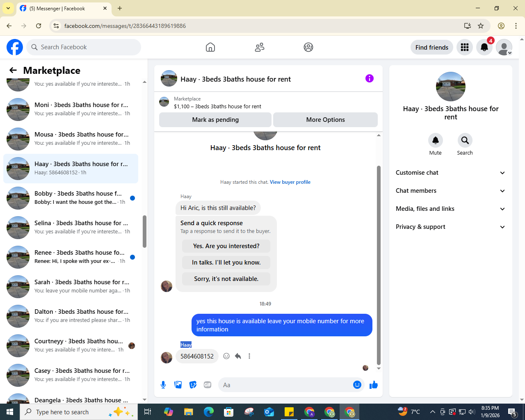Select the Messenger | Facebook browser tab
Screen dimensions: 525x420
click(x=64, y=8)
